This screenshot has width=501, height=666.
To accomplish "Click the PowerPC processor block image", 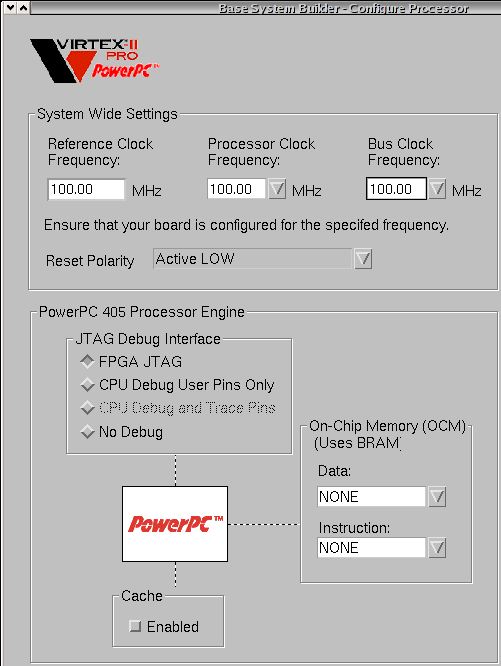I will coord(175,524).
